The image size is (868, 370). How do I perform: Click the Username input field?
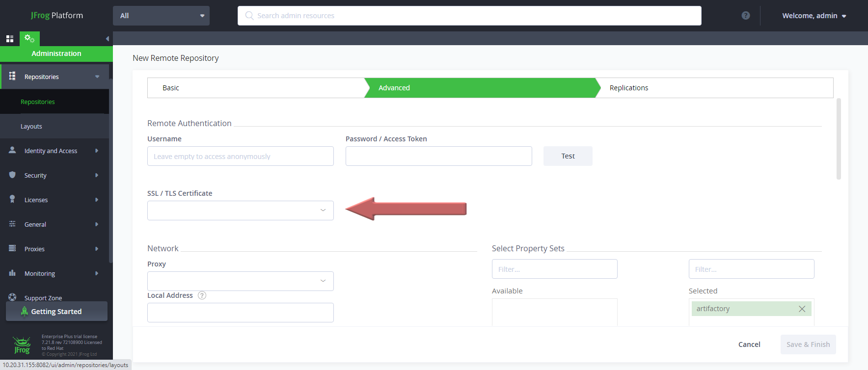point(240,156)
